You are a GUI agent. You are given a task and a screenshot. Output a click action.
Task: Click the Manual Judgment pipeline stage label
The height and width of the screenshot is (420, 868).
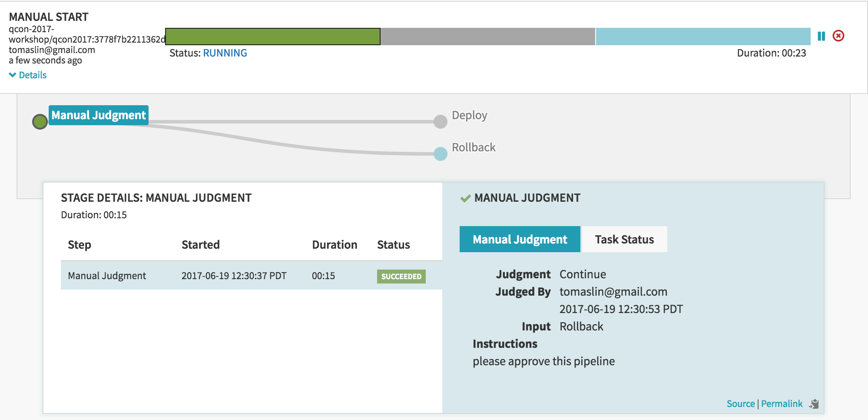click(99, 115)
